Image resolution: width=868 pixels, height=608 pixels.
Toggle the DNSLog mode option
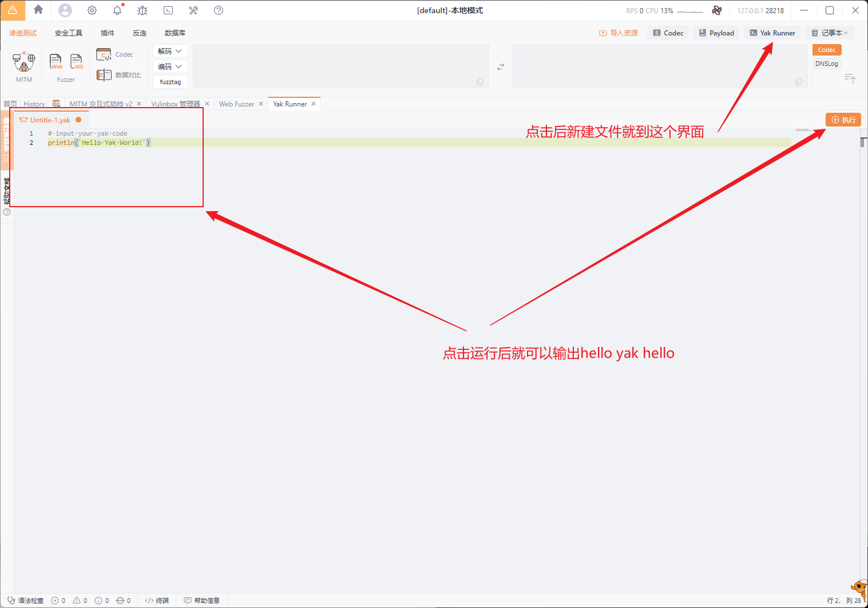(x=827, y=64)
